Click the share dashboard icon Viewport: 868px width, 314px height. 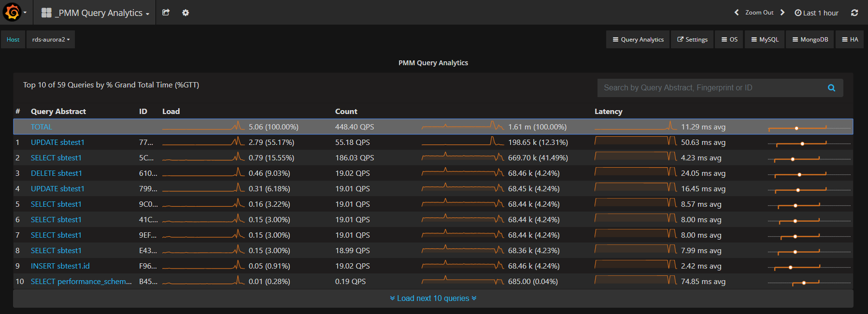166,13
